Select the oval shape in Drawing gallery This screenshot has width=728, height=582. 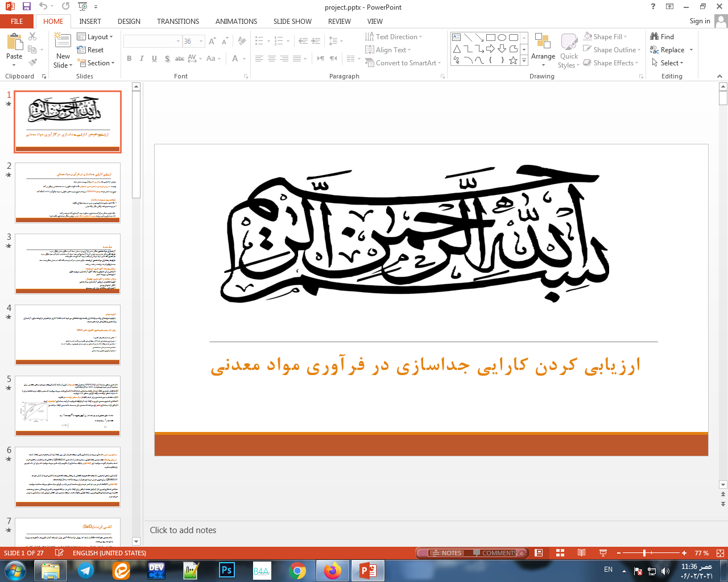(x=502, y=38)
